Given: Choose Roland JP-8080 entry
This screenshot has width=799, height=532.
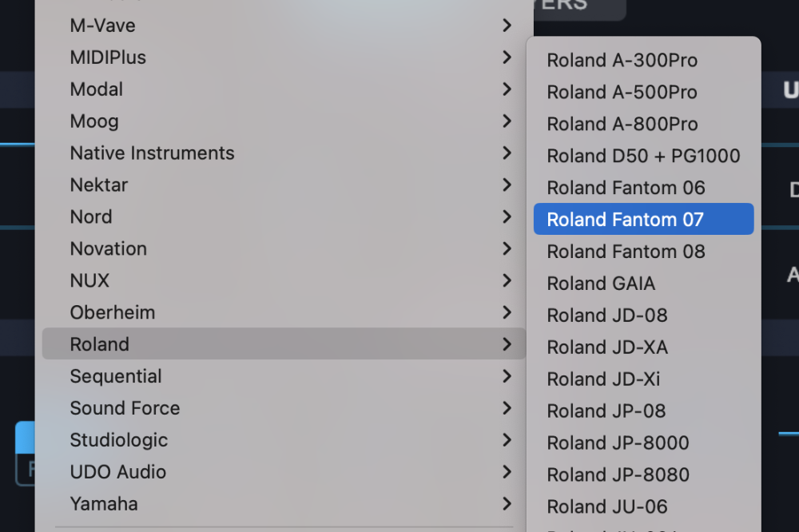Looking at the screenshot, I should click(618, 474).
